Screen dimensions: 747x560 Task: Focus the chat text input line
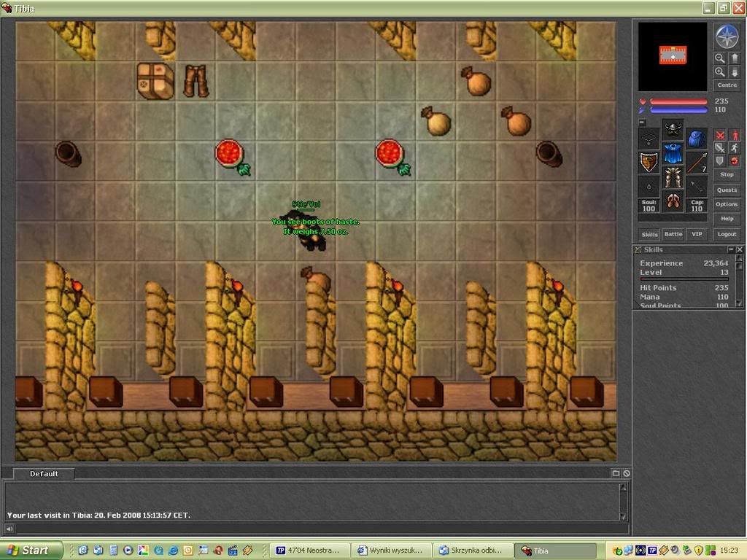pos(322,529)
